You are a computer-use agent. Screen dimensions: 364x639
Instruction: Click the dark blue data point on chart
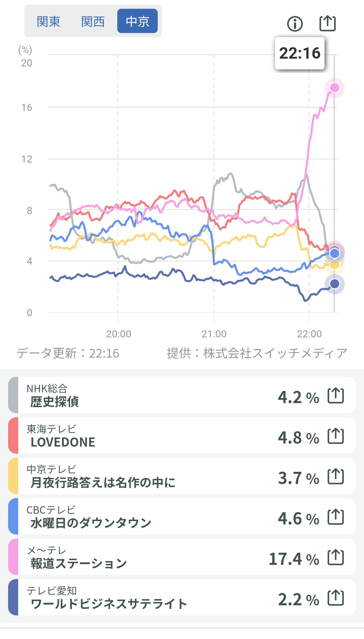point(334,284)
